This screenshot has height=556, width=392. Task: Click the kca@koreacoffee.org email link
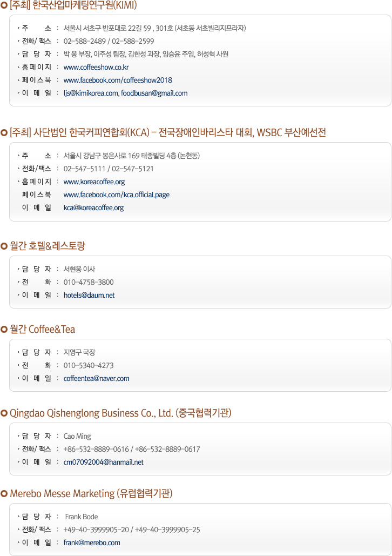(x=93, y=208)
